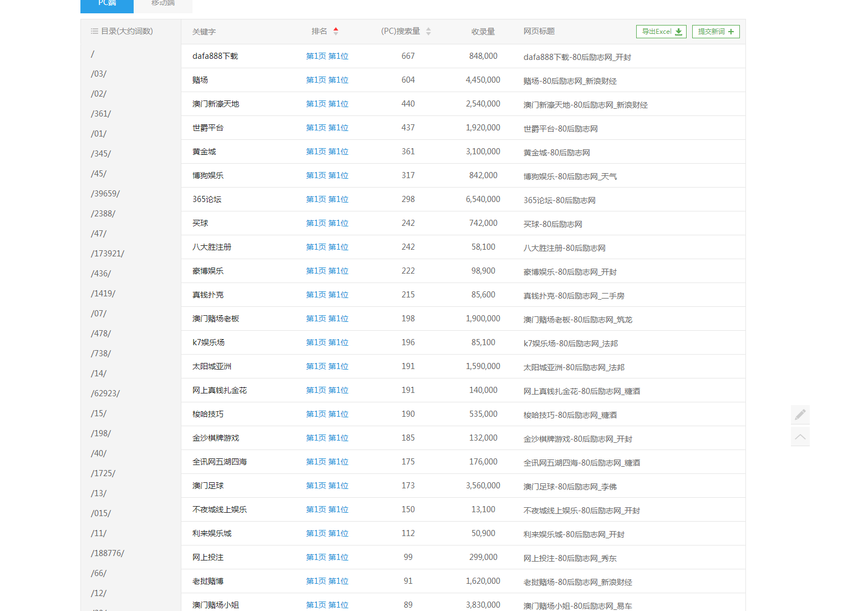Click the plus icon in 提交新词
Screen dimensions: 868x611
pyautogui.click(x=731, y=32)
